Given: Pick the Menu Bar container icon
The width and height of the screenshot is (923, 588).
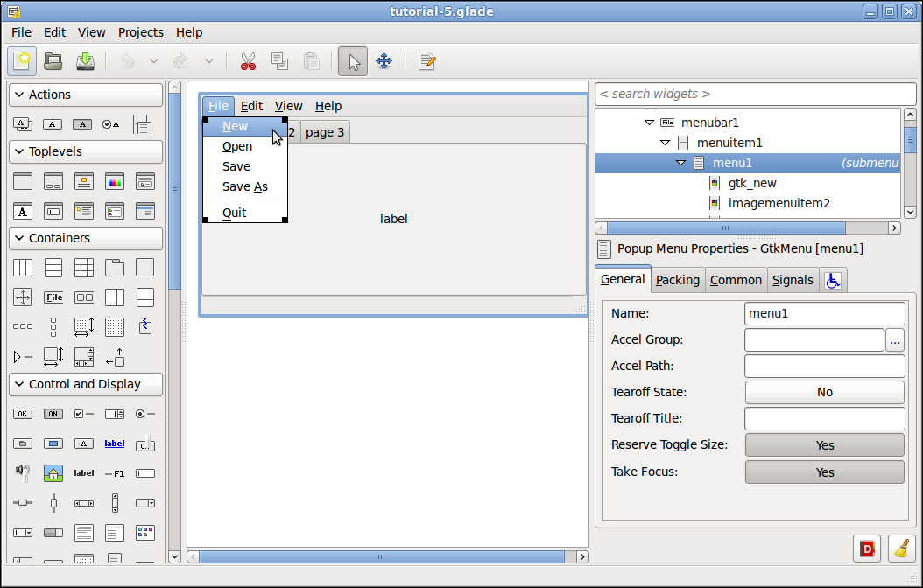Looking at the screenshot, I should [53, 297].
